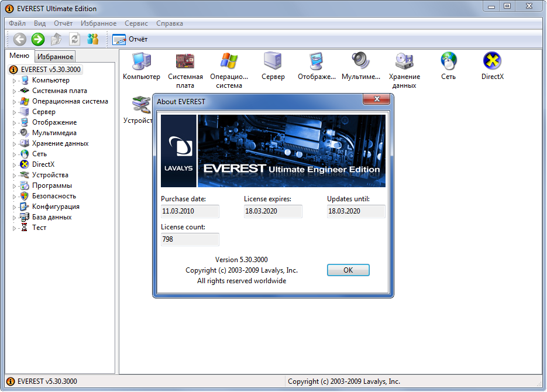547x392 pixels.
Task: Expand the База данных tree node arrow
Action: click(x=14, y=218)
